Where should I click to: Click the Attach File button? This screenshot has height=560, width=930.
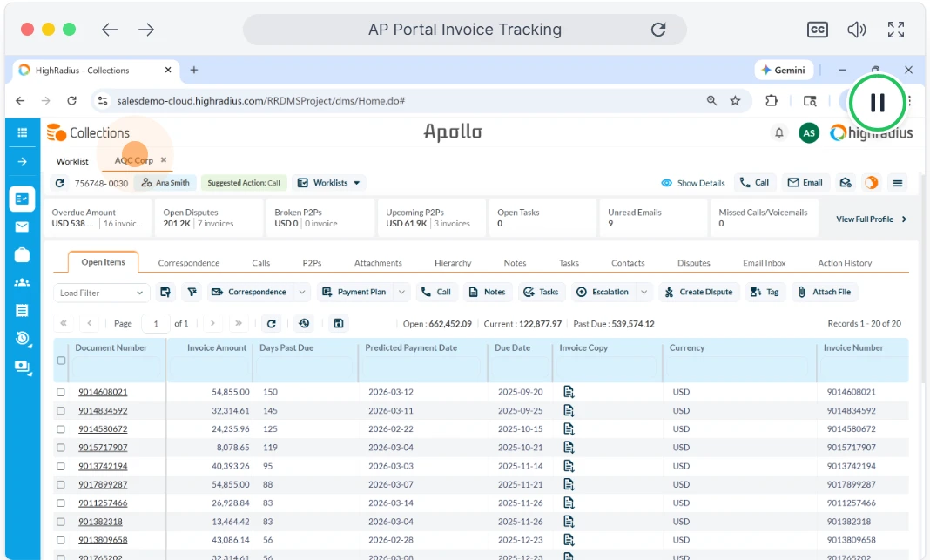(x=825, y=292)
